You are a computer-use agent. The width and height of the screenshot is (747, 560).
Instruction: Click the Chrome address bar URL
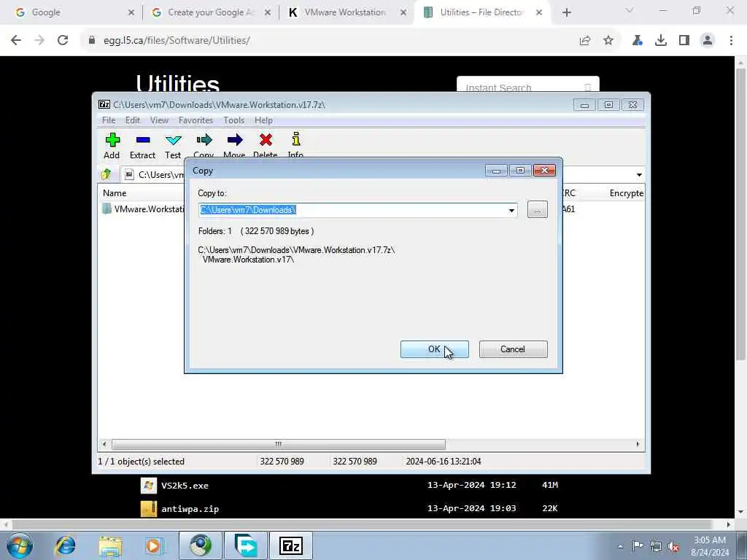coord(177,41)
